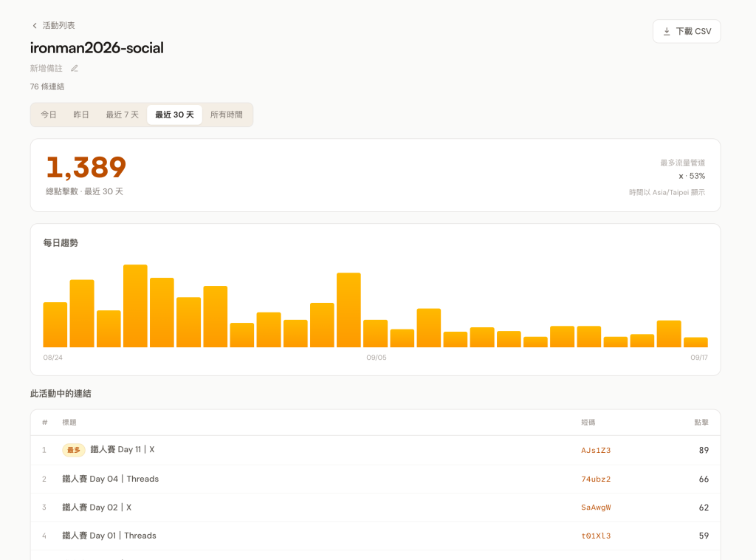Image resolution: width=756 pixels, height=560 pixels.
Task: Open the 鐵人賽 Day 02 | X row
Action: point(376,508)
